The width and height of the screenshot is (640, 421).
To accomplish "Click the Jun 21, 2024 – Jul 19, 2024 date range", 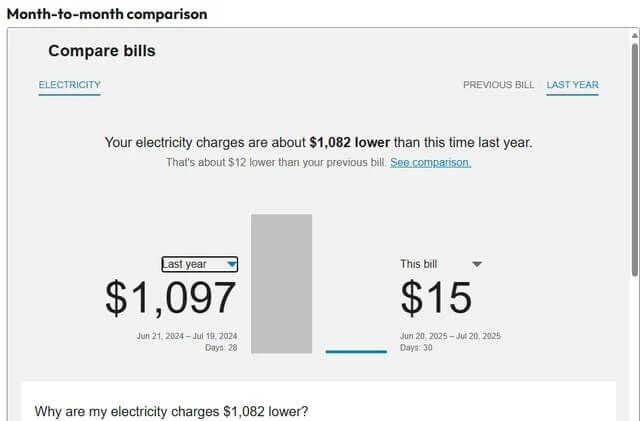I will click(x=187, y=336).
